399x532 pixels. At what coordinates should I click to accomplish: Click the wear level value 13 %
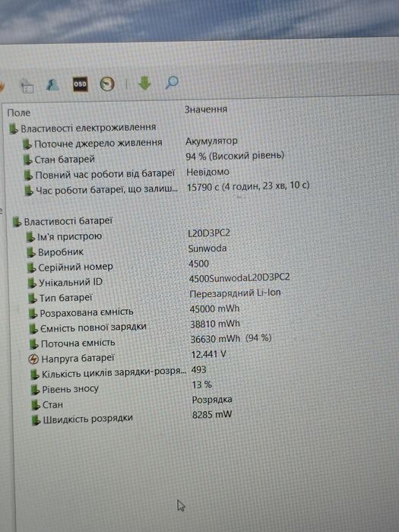click(202, 385)
